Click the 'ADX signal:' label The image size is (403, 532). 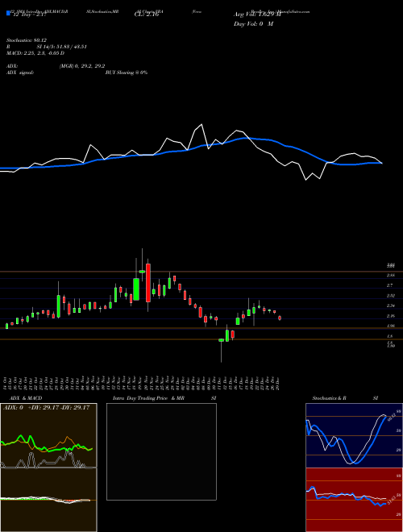point(20,73)
